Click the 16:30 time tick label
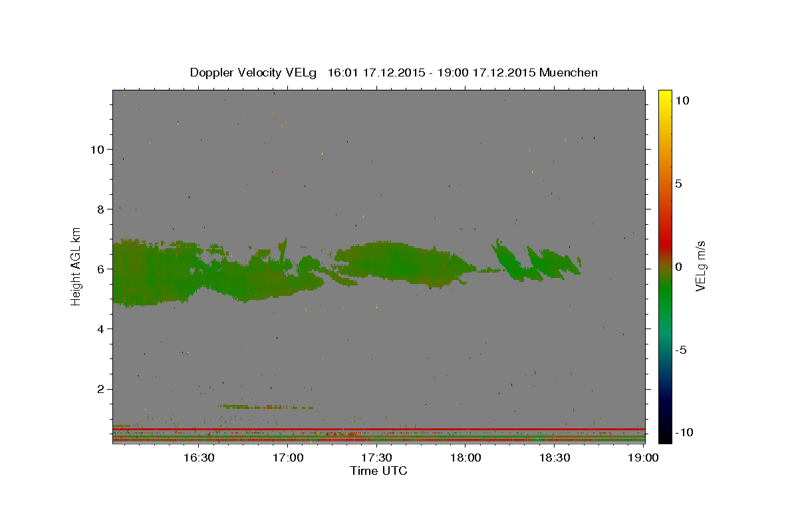The width and height of the screenshot is (798, 532). [x=198, y=458]
